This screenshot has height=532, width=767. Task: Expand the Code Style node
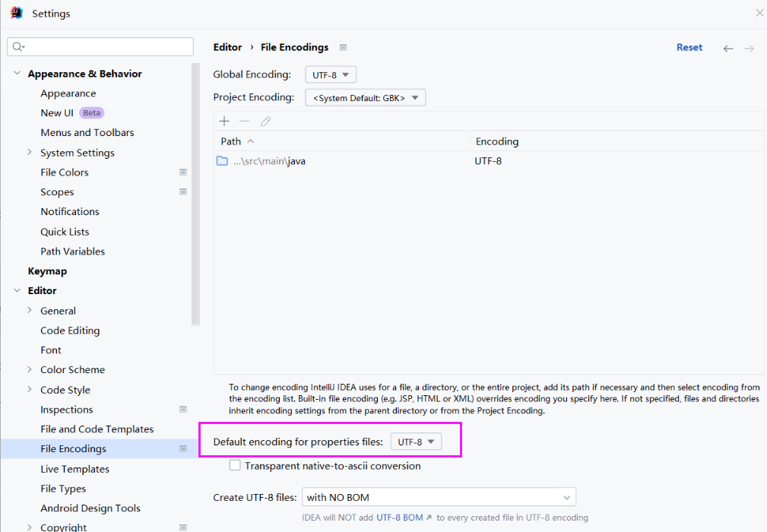[x=30, y=390]
